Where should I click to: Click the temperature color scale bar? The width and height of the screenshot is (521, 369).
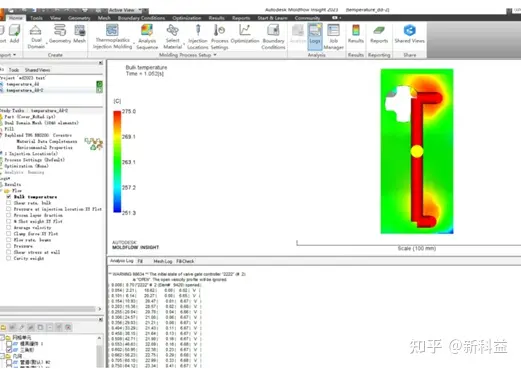[117, 162]
